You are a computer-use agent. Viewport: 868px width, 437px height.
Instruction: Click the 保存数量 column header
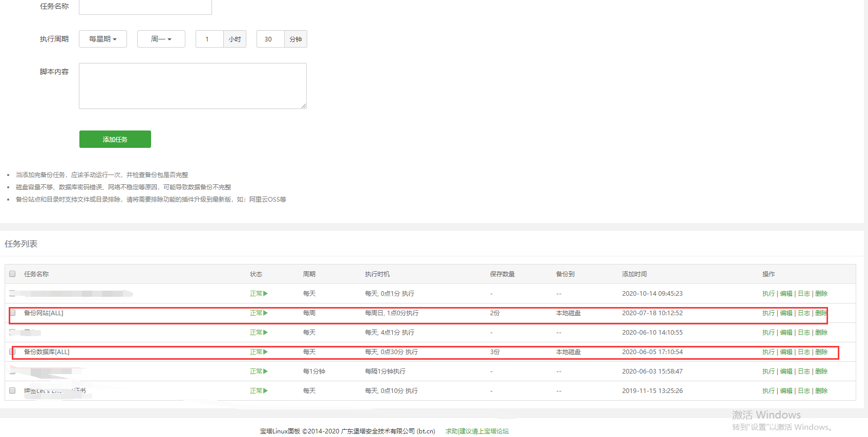(502, 274)
